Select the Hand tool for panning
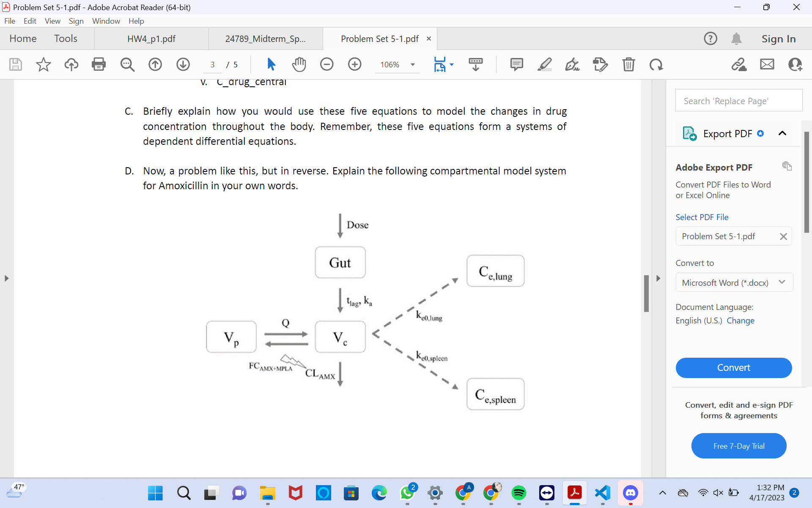The image size is (812, 508). click(299, 64)
